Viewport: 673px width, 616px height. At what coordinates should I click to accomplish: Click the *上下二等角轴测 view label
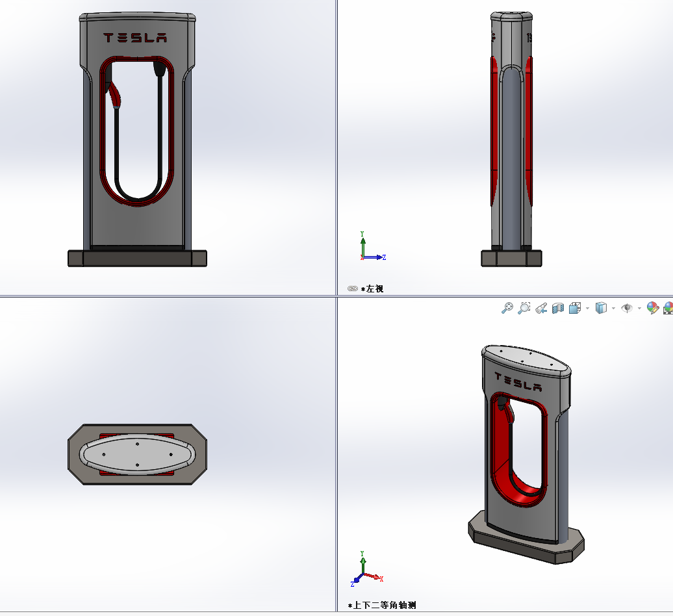point(382,605)
